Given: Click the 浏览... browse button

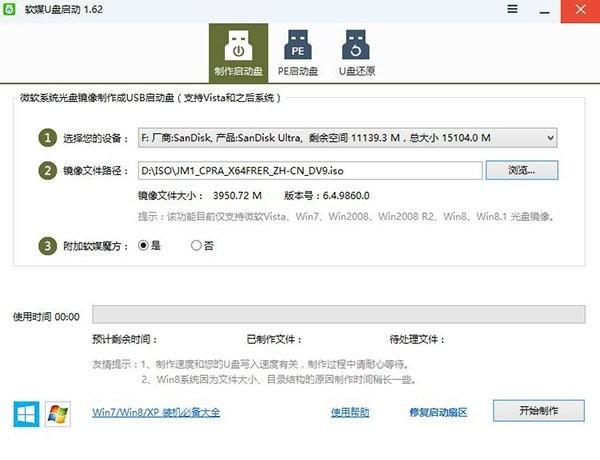Looking at the screenshot, I should 522,170.
